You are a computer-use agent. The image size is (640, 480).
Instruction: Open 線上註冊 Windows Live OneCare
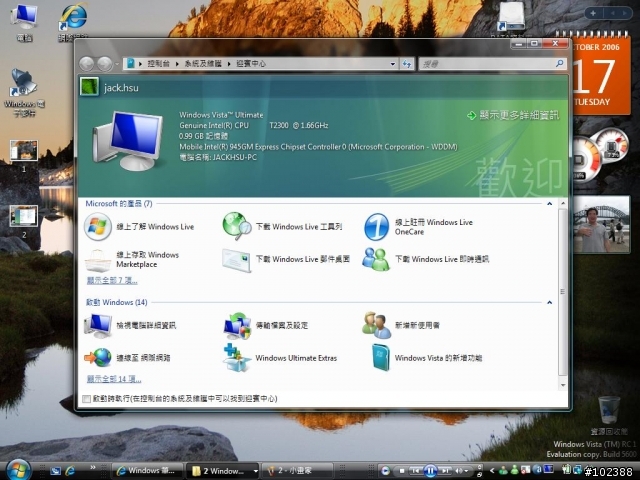(418, 227)
